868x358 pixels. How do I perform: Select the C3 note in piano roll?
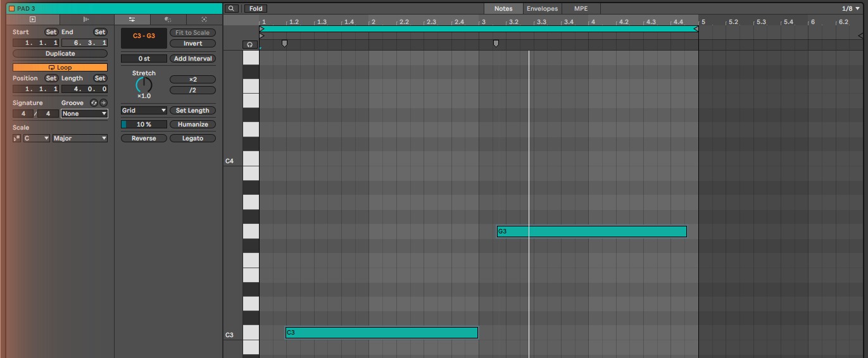tap(382, 333)
